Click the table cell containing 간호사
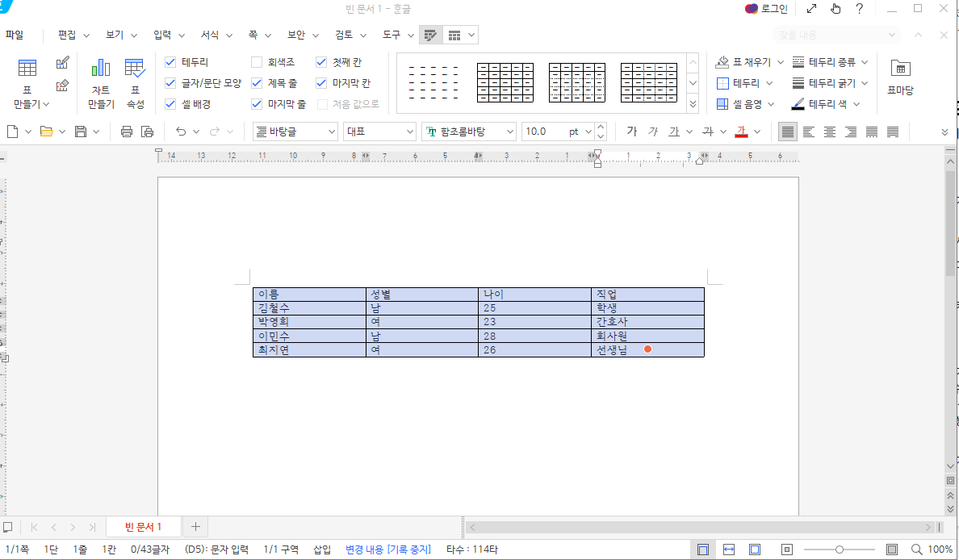959x560 pixels. [x=647, y=322]
